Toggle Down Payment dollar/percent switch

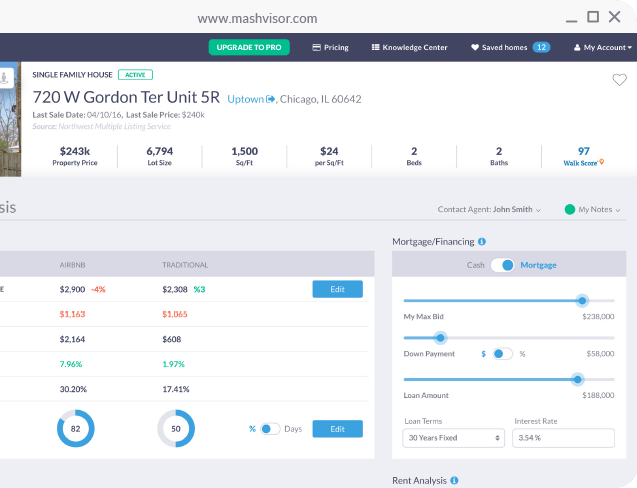pyautogui.click(x=503, y=354)
